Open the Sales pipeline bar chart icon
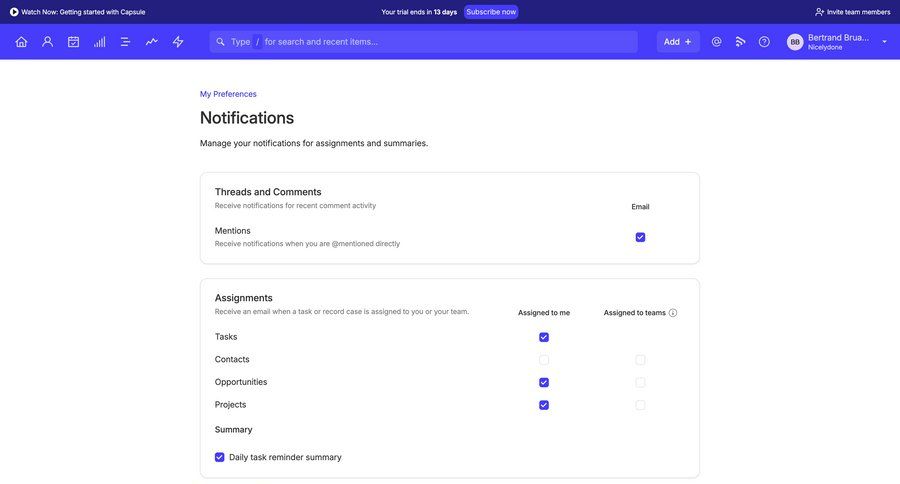This screenshot has width=900, height=484. point(100,42)
